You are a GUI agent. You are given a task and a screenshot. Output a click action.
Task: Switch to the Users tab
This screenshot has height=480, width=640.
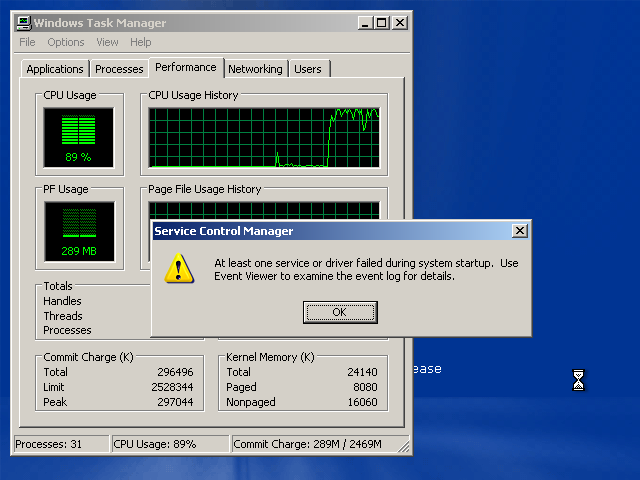(308, 69)
